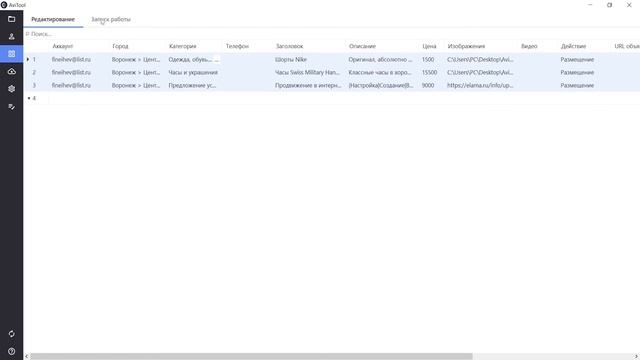
Task: Sort by the Категория column header
Action: [x=182, y=46]
